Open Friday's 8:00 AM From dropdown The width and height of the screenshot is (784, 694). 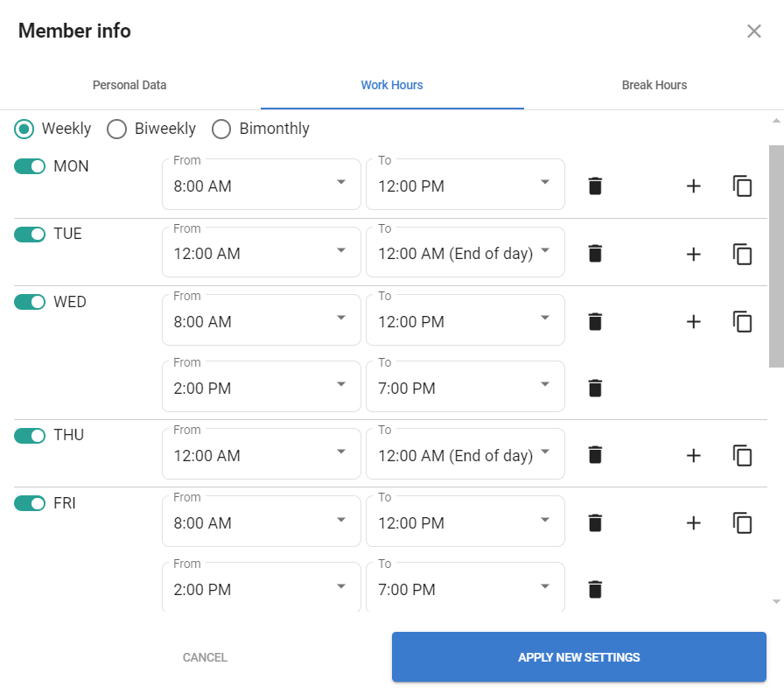coord(261,522)
